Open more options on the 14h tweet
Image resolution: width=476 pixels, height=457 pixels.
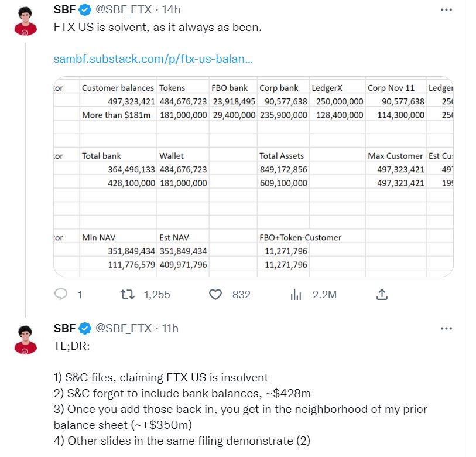point(446,10)
